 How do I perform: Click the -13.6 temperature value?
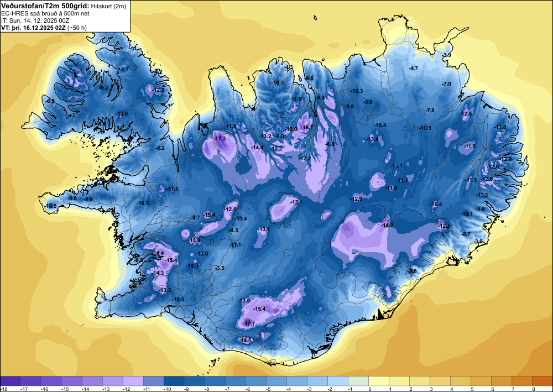[244, 300]
